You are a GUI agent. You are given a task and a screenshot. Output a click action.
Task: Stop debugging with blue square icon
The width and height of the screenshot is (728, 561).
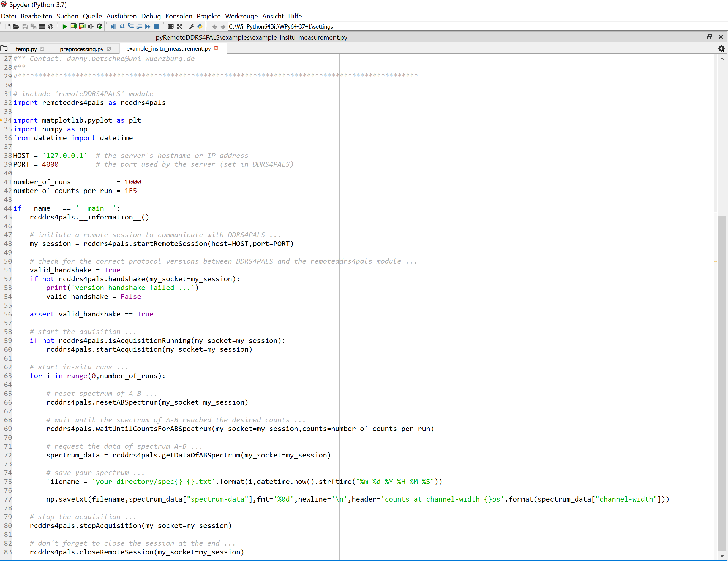tap(157, 27)
